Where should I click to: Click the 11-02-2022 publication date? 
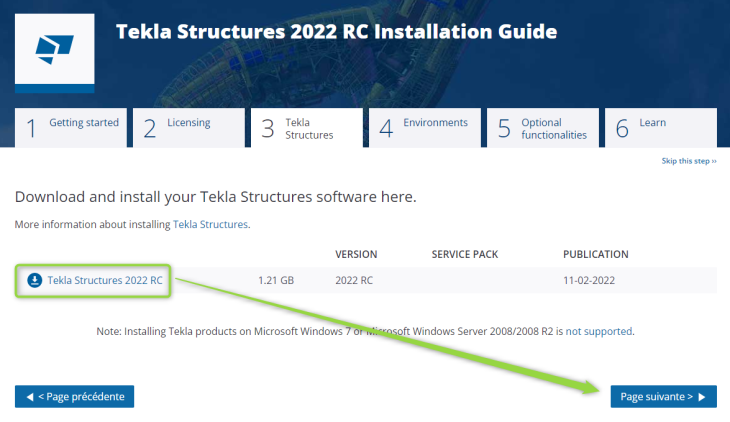(589, 280)
